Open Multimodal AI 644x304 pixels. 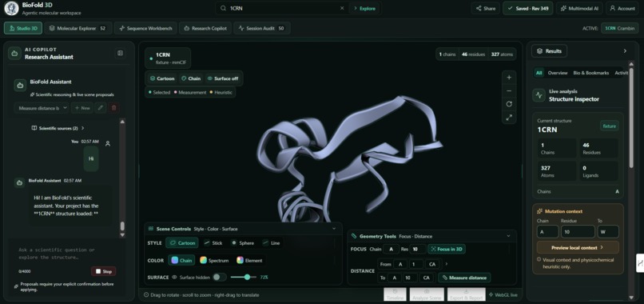tap(579, 8)
